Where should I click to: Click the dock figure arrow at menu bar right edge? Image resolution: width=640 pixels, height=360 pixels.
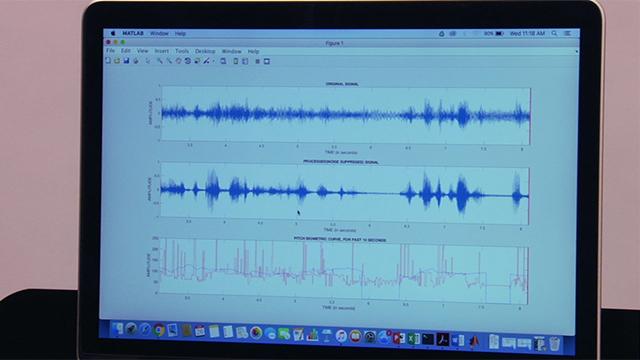point(576,51)
